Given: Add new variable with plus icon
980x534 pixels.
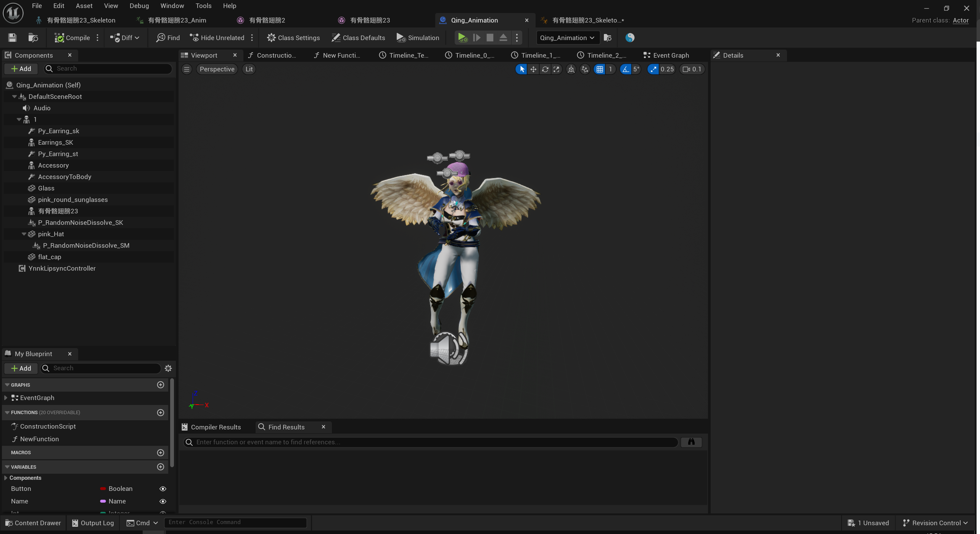Looking at the screenshot, I should click(x=161, y=467).
